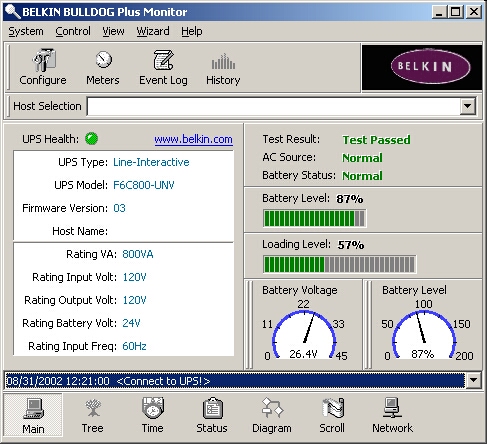Expand the Host Selection dropdown arrow
This screenshot has width=487, height=444.
pyautogui.click(x=468, y=106)
